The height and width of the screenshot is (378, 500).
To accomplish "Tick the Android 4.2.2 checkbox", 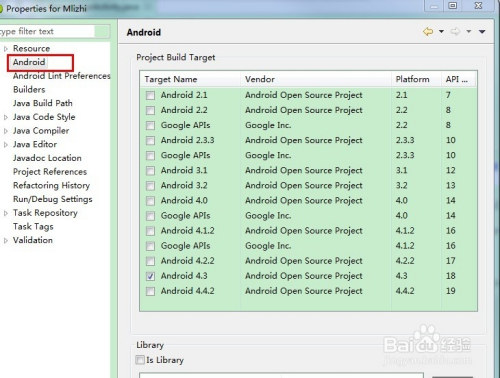I will (150, 261).
